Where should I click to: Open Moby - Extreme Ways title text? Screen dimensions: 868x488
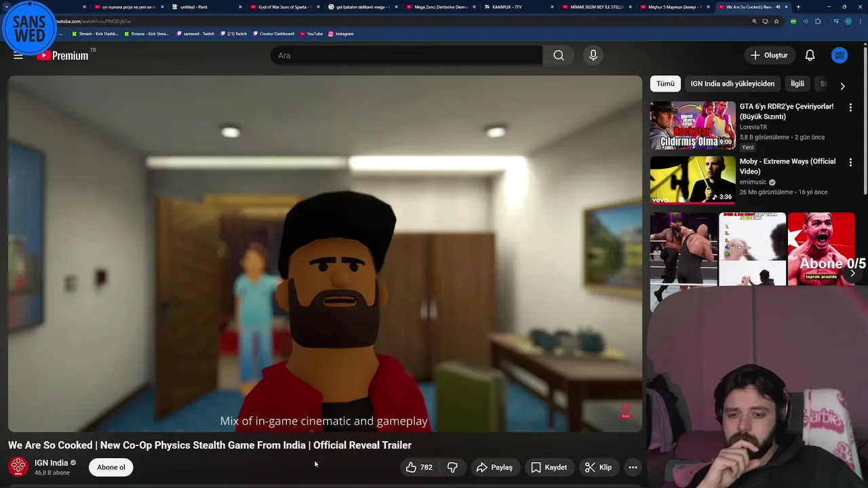coord(787,167)
